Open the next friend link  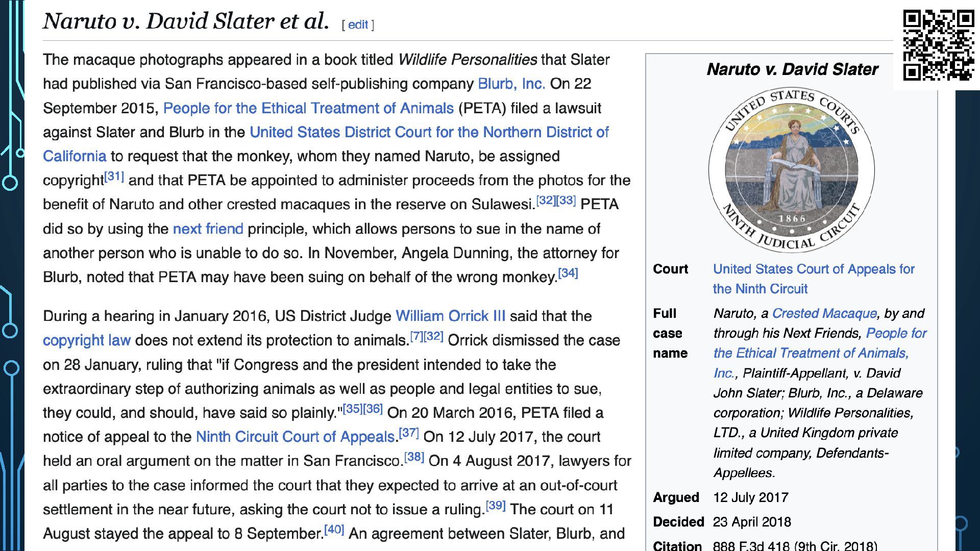208,229
